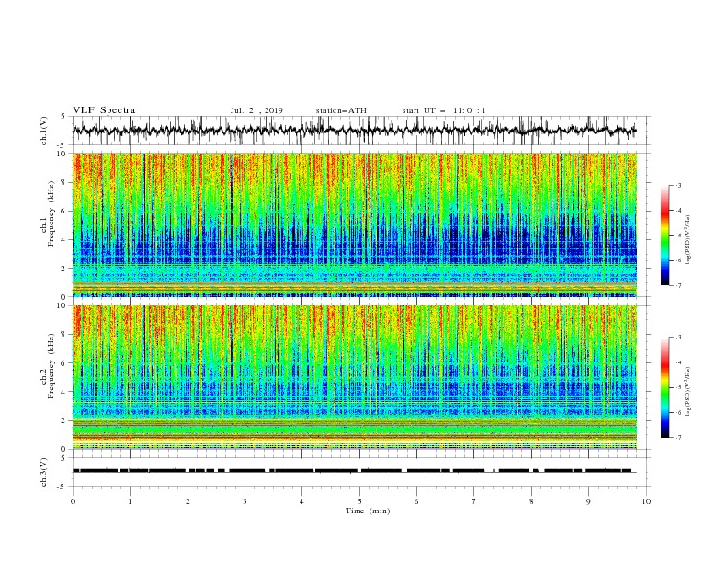This screenshot has width=728, height=563.
Task: Click the ch.2 Frequency (kHz) axis label
Action: tap(48, 366)
